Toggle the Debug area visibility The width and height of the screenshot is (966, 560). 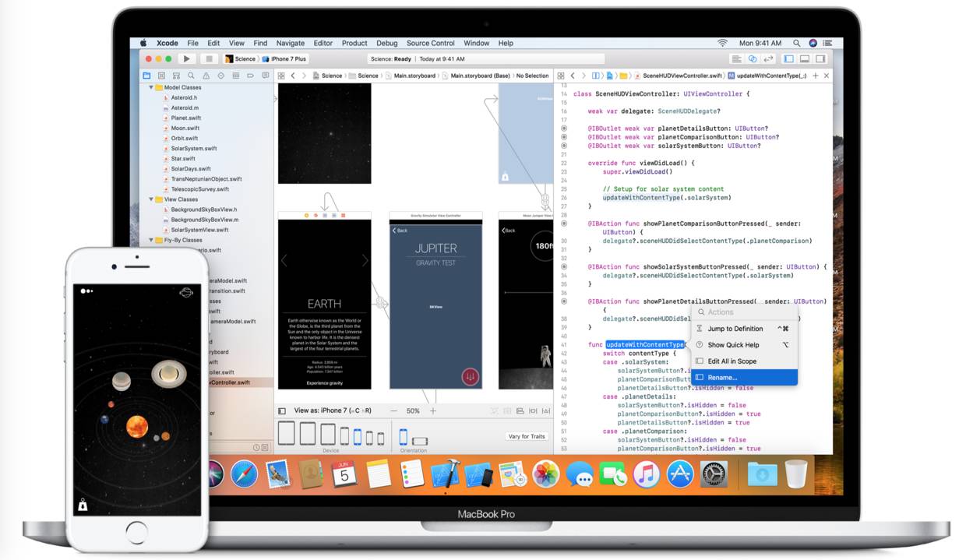805,58
